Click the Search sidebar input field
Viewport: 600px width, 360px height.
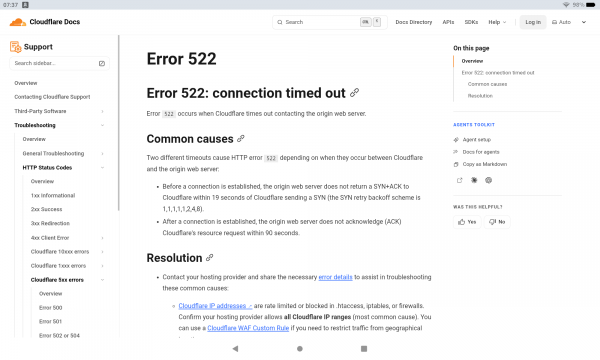(59, 64)
